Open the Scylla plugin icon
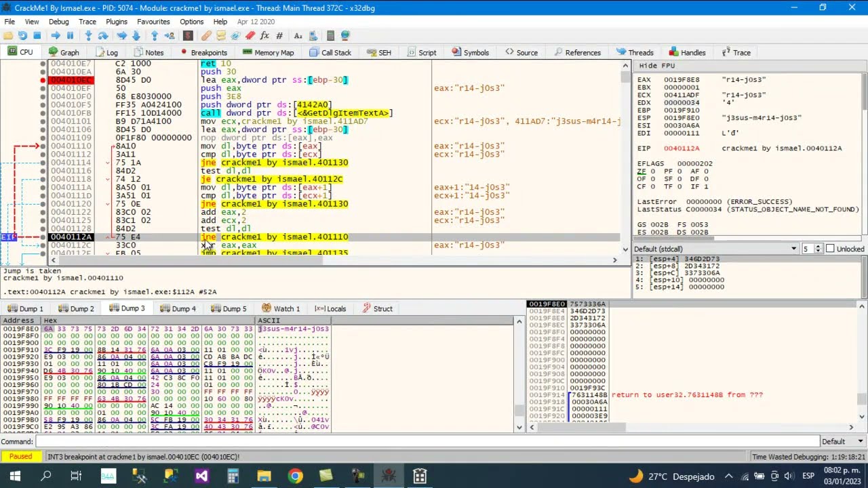Image resolution: width=868 pixels, height=488 pixels. point(188,35)
